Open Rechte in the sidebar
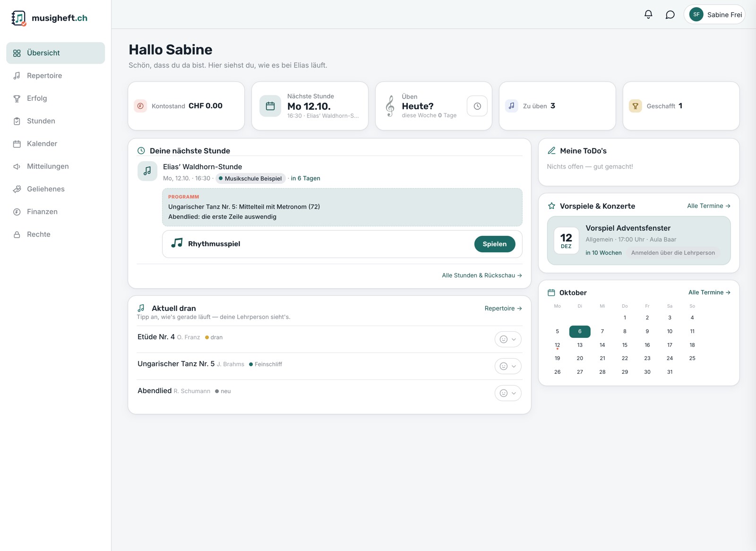This screenshot has height=551, width=756. point(56,234)
